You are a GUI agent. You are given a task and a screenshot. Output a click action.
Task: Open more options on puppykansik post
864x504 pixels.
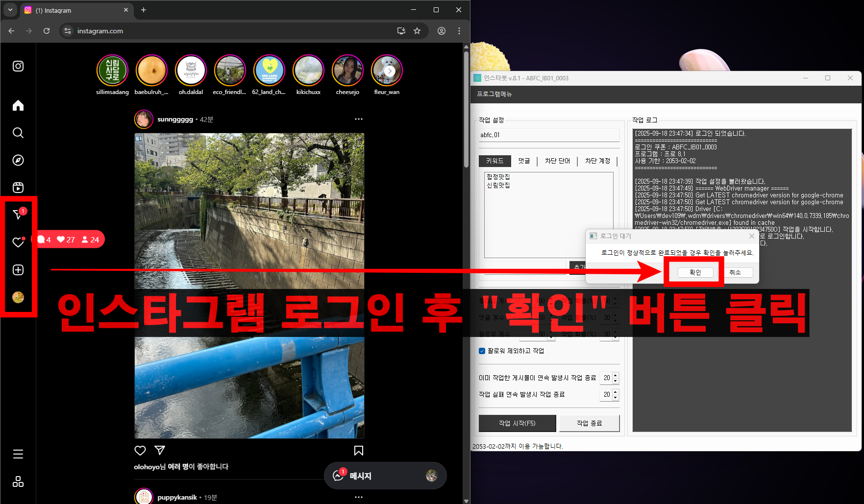(x=359, y=497)
